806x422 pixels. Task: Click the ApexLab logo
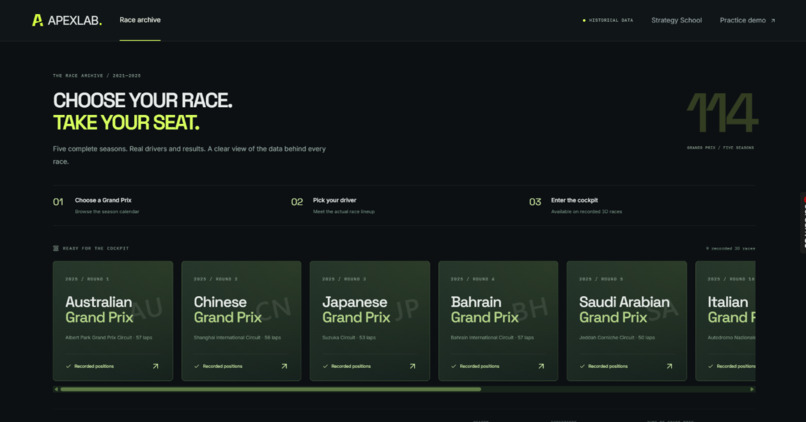coord(67,21)
